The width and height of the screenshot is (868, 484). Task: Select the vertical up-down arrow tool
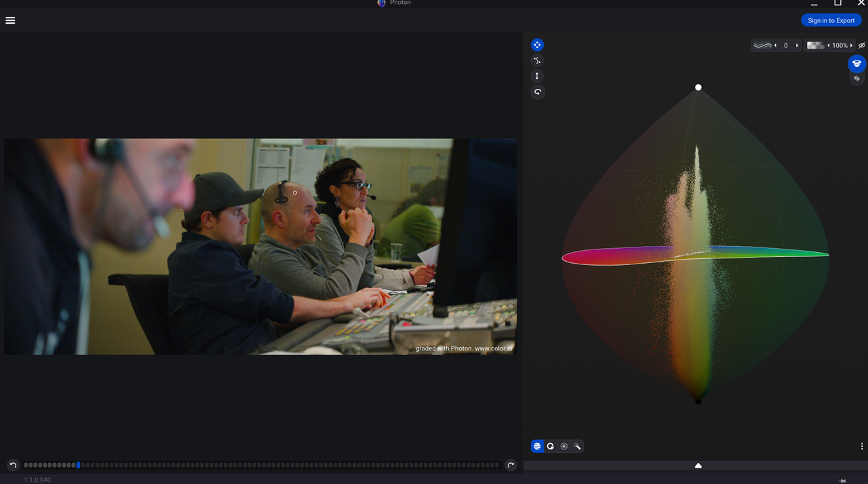pyautogui.click(x=537, y=76)
